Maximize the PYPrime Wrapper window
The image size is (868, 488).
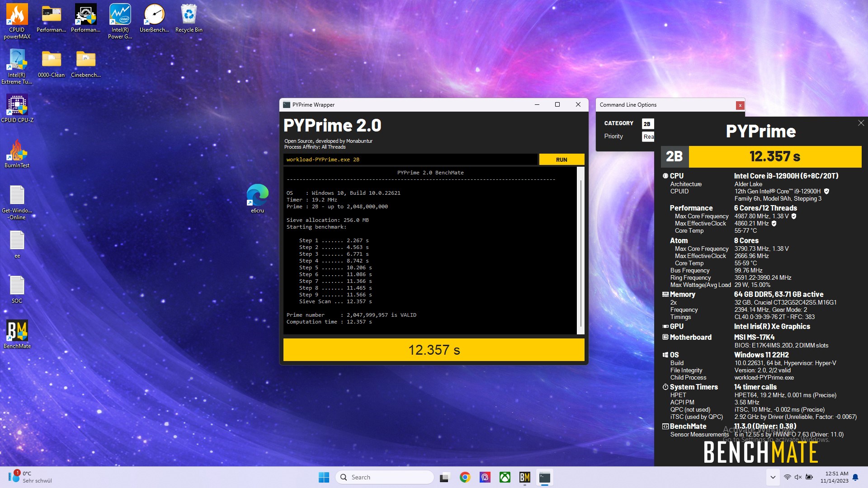point(557,105)
